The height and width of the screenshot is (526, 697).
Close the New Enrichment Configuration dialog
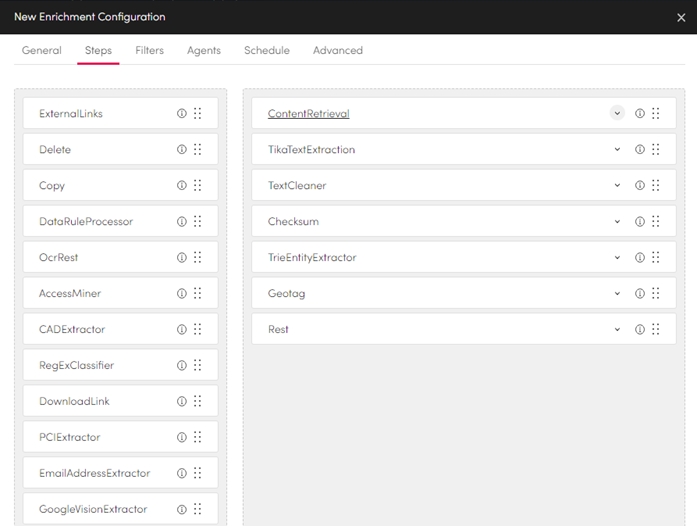tap(681, 17)
